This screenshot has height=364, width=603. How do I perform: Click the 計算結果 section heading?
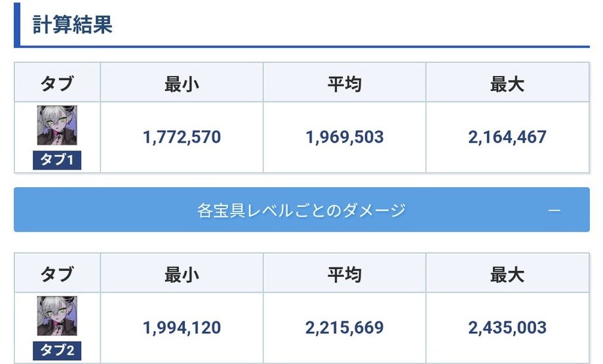click(72, 25)
